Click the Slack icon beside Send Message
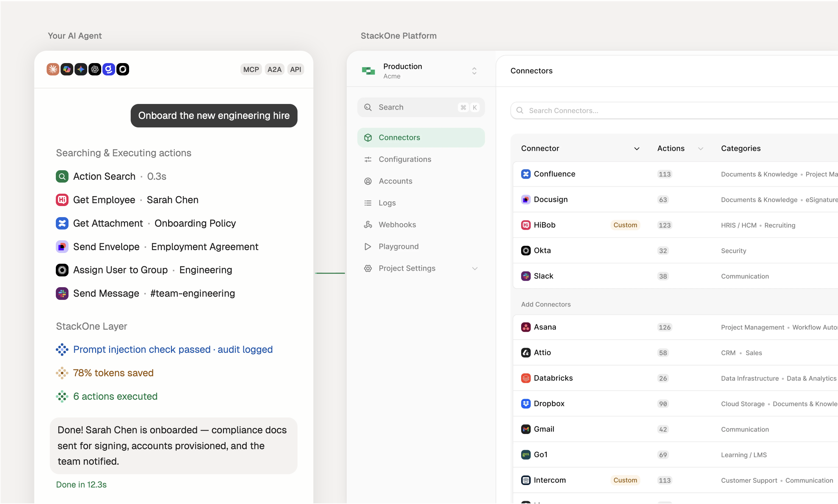This screenshot has width=838, height=504. coord(62,294)
